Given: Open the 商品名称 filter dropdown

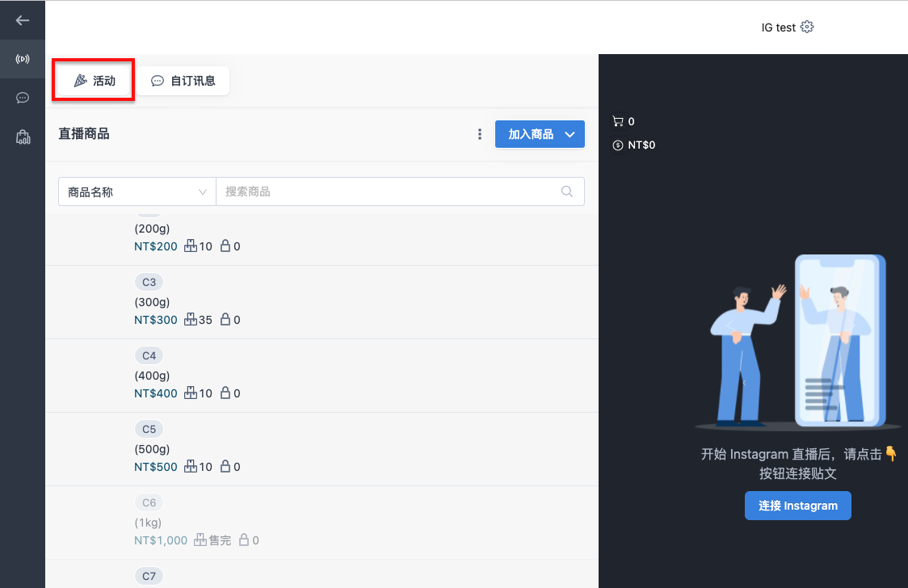Looking at the screenshot, I should pos(137,191).
